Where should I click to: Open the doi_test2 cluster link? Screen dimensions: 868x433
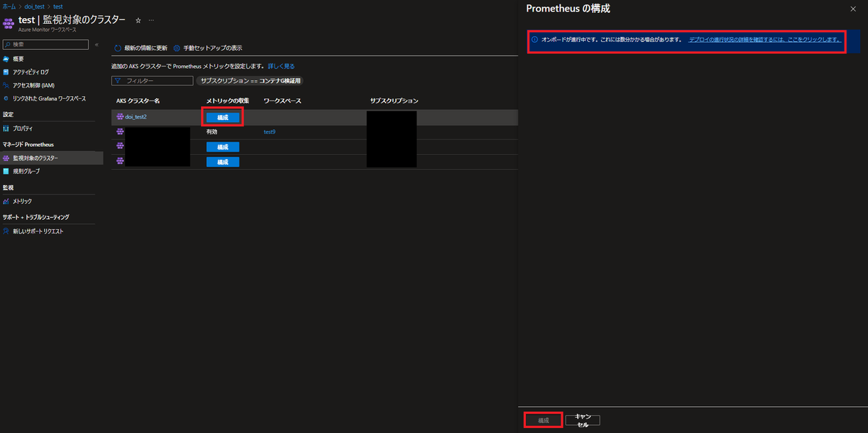click(136, 116)
